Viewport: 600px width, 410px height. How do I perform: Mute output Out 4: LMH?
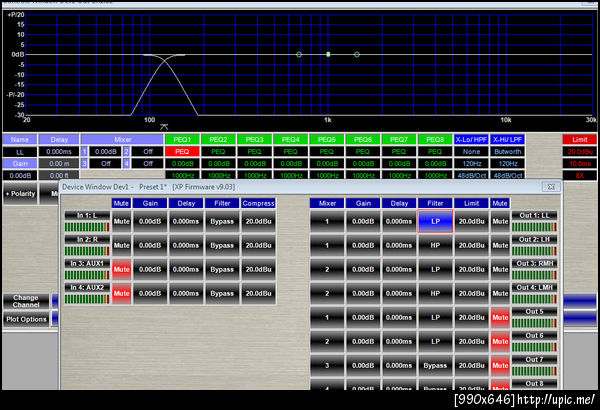click(500, 294)
